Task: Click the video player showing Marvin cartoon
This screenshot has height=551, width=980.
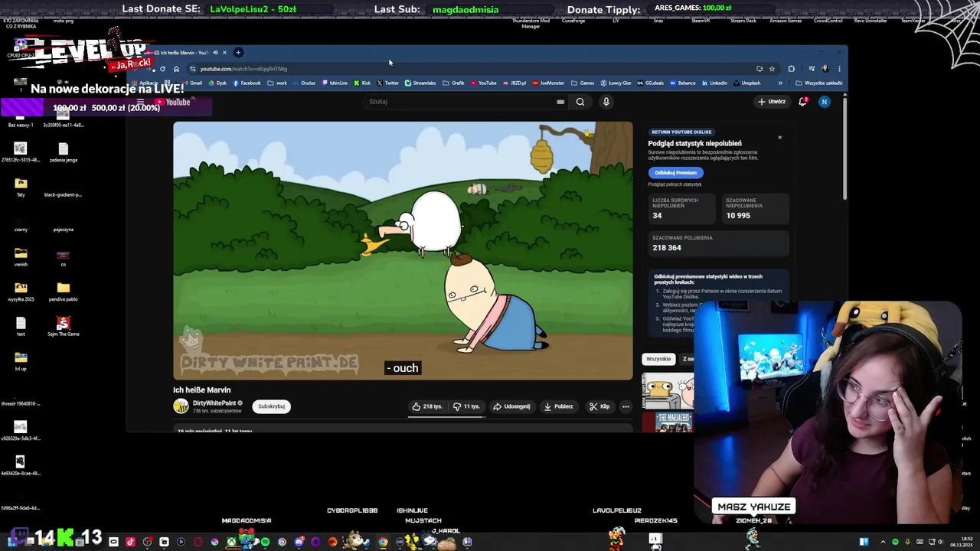Action: coord(403,250)
